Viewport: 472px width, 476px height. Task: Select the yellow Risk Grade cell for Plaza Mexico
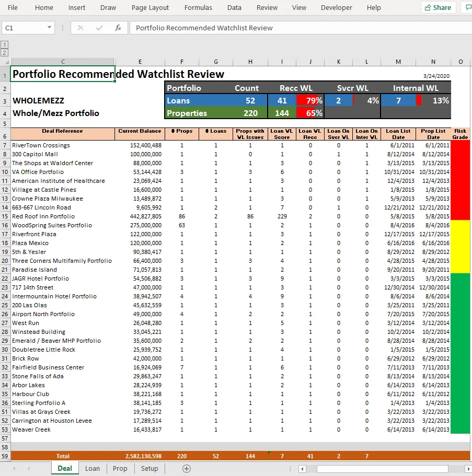coord(460,243)
